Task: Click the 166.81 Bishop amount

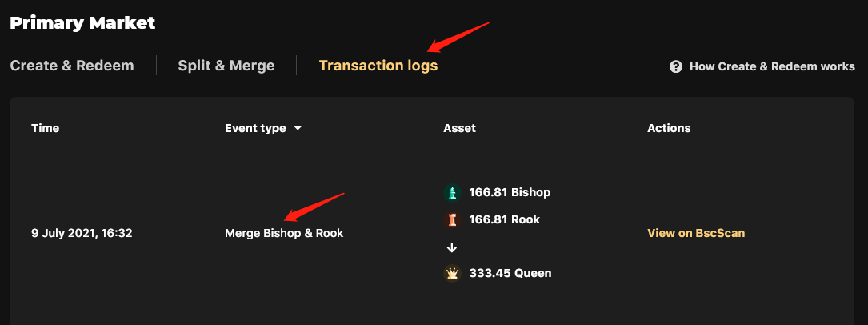Action: (510, 193)
